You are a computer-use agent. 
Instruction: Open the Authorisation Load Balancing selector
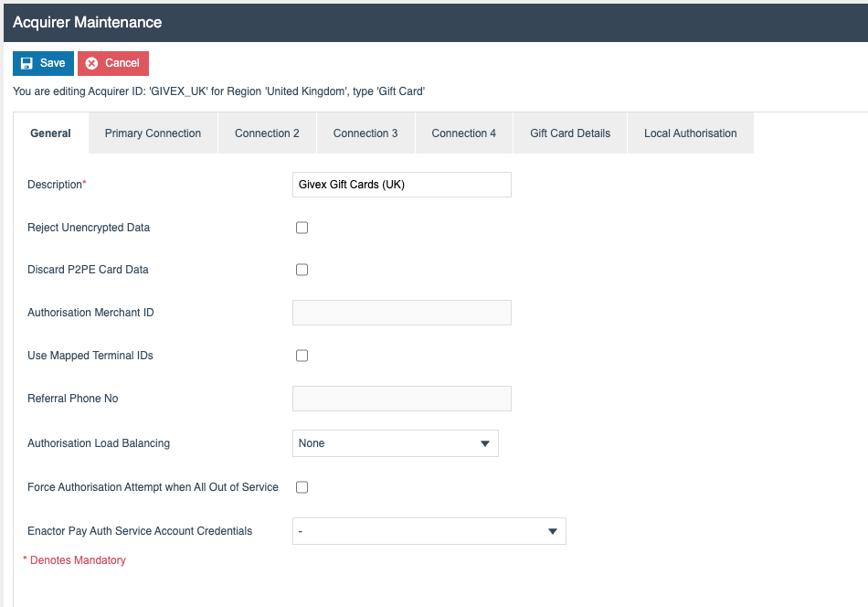coord(395,443)
